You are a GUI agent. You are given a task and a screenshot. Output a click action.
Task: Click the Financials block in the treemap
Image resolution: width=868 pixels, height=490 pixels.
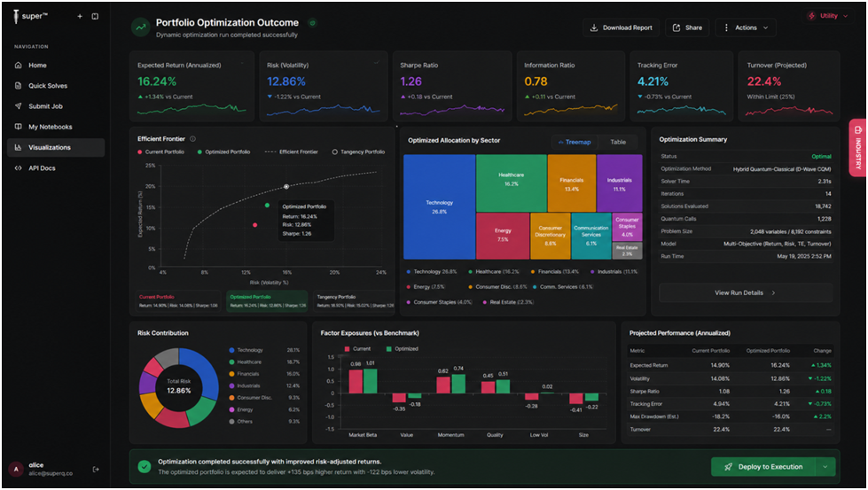click(x=572, y=183)
